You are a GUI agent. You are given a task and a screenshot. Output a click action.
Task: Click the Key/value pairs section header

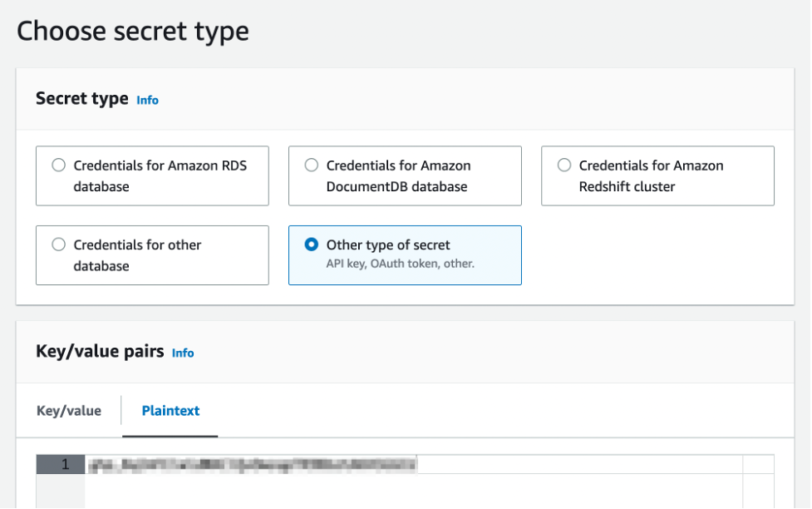click(x=100, y=352)
